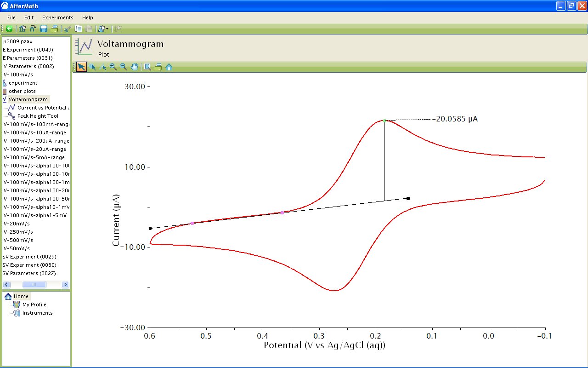588x368 pixels.
Task: Click the right black baseline endpoint handle
Action: [408, 198]
